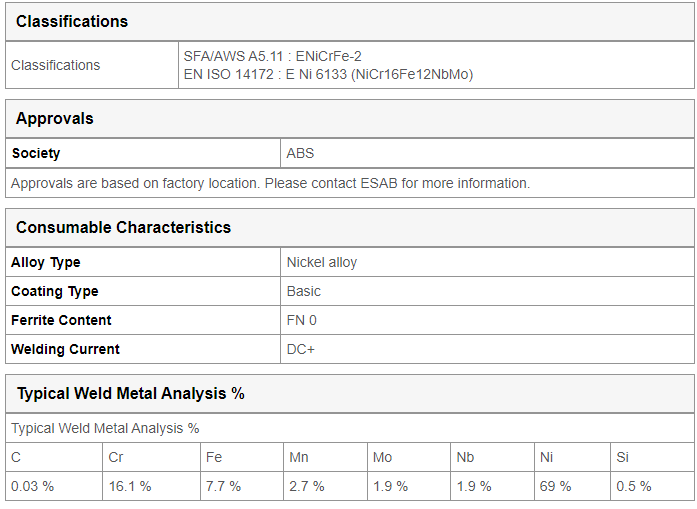Select the DC+ welding current value
The image size is (697, 509).
pyautogui.click(x=300, y=349)
